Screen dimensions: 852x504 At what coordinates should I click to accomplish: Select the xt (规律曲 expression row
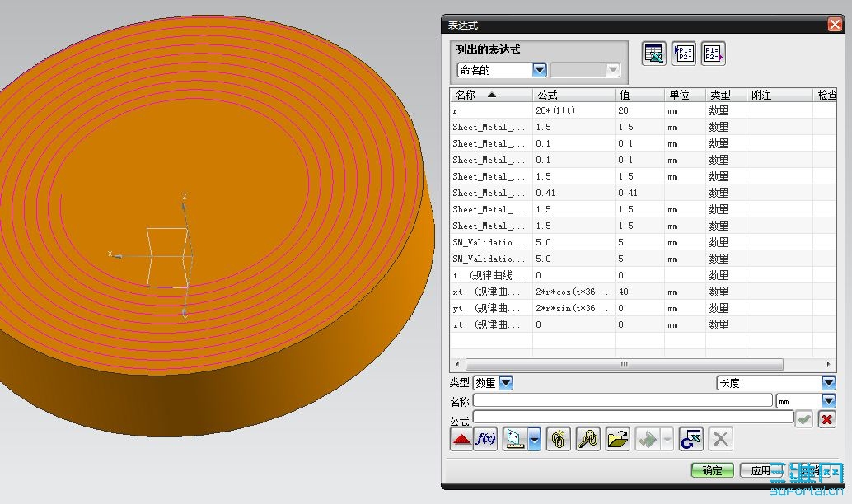tap(643, 292)
